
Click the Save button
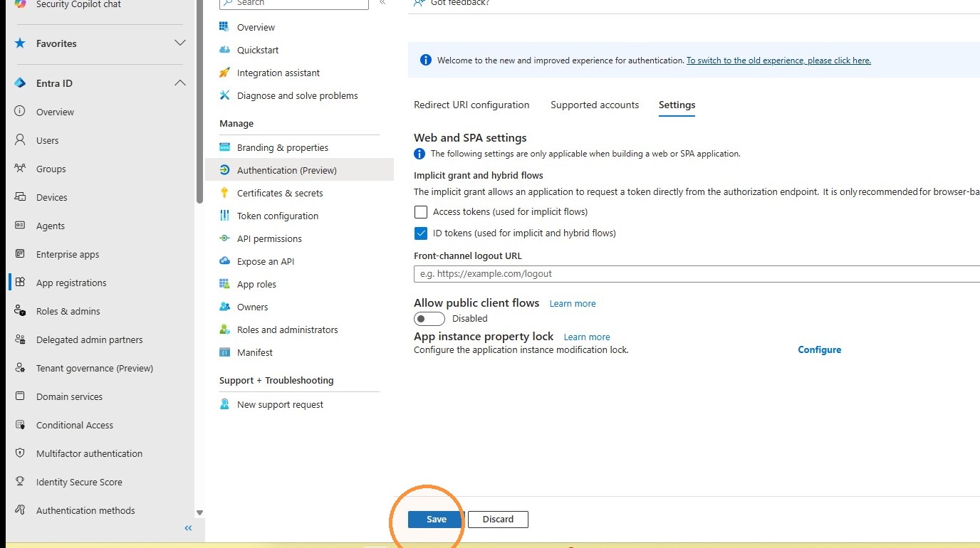tap(437, 520)
